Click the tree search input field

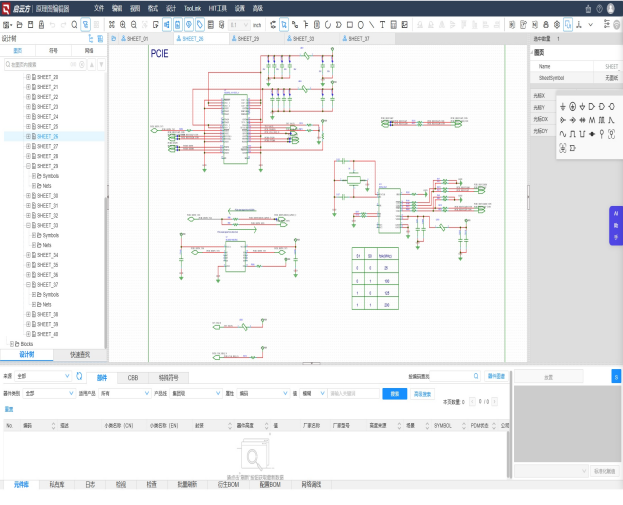tap(42, 64)
